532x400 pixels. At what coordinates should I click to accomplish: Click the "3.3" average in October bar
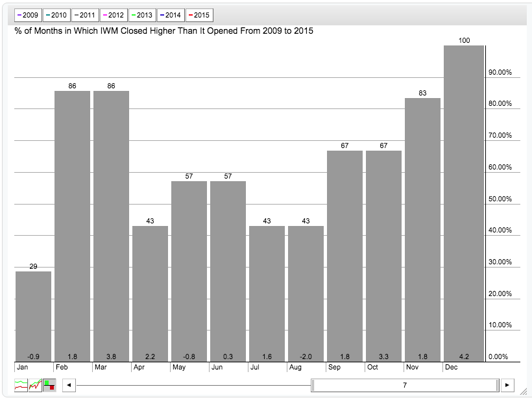tap(383, 357)
